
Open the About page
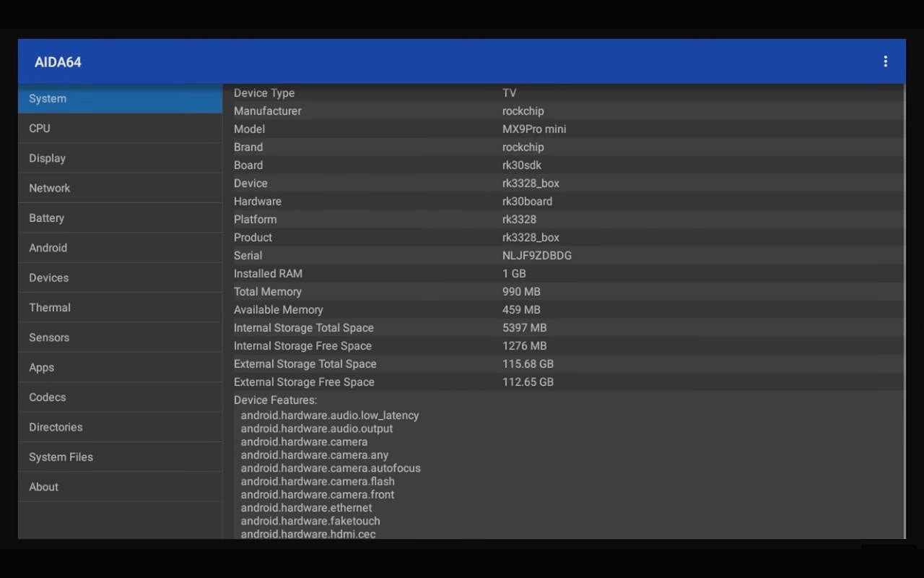tap(120, 487)
